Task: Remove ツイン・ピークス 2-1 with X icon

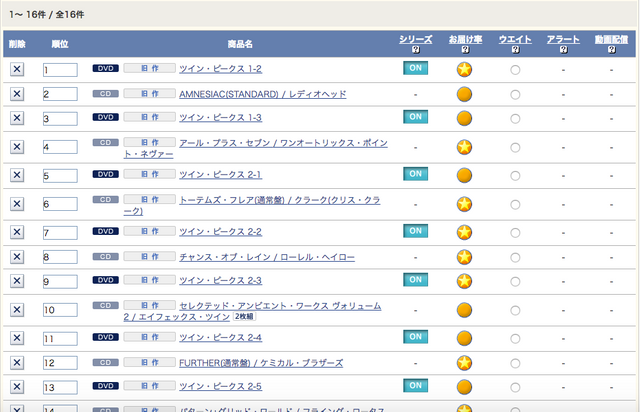Action: [x=17, y=175]
